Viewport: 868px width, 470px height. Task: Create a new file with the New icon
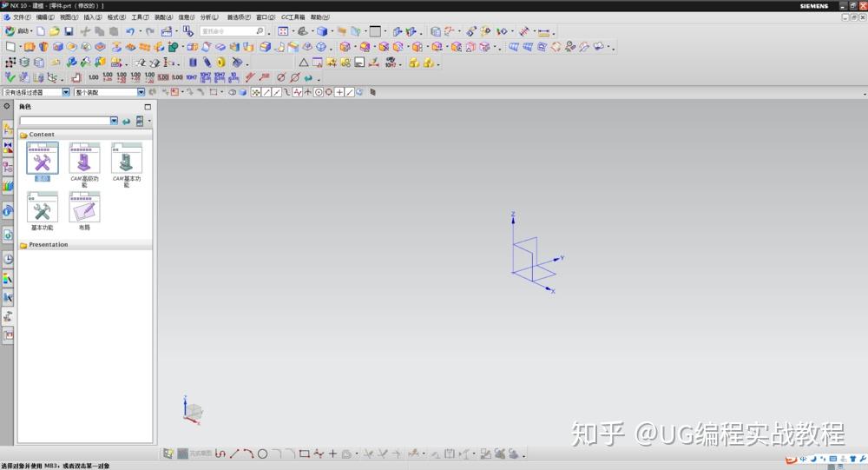41,31
